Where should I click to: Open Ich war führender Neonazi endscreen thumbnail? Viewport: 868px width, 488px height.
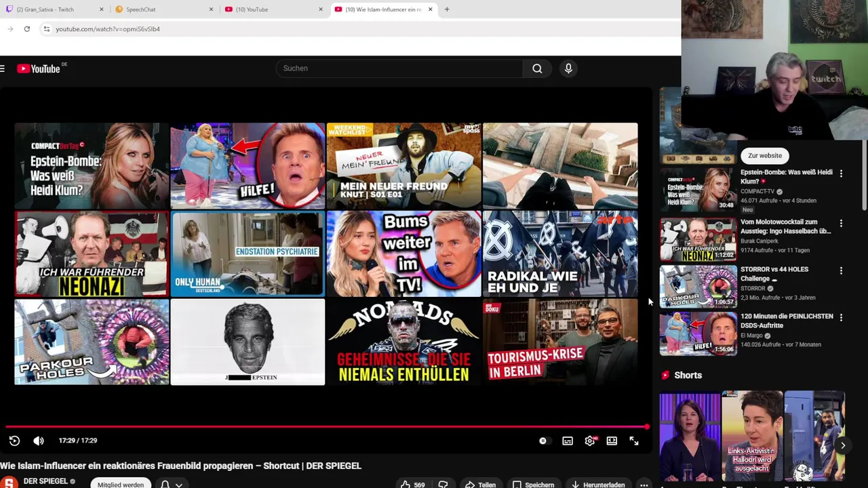[92, 254]
